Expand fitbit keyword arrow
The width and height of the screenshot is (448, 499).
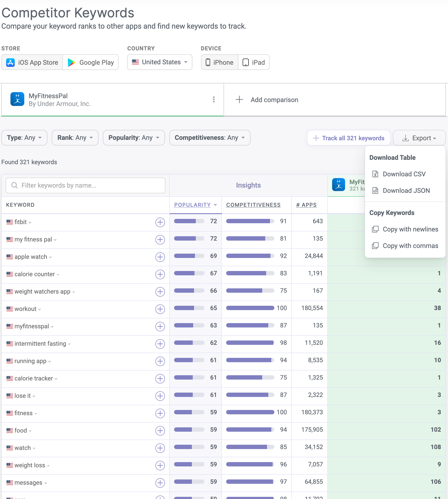pyautogui.click(x=30, y=223)
